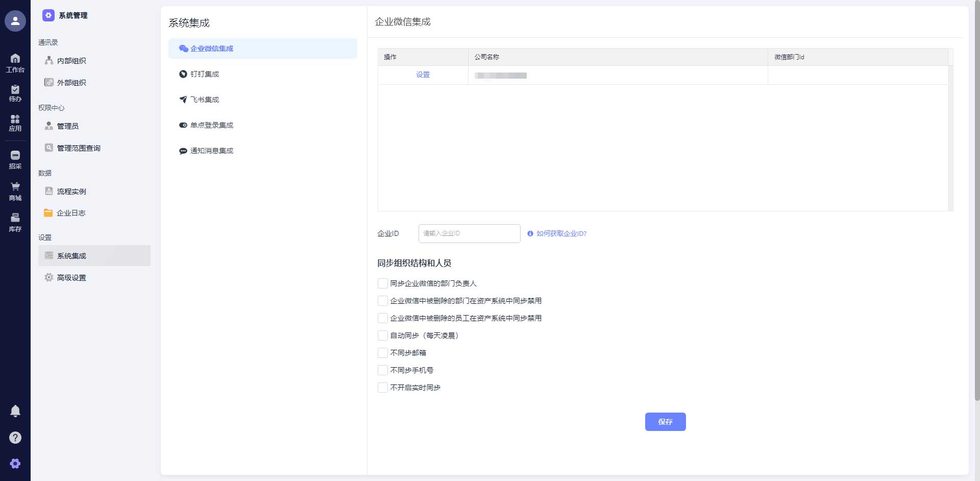Click the 企业日志 folder icon
The image size is (980, 481).
(48, 212)
